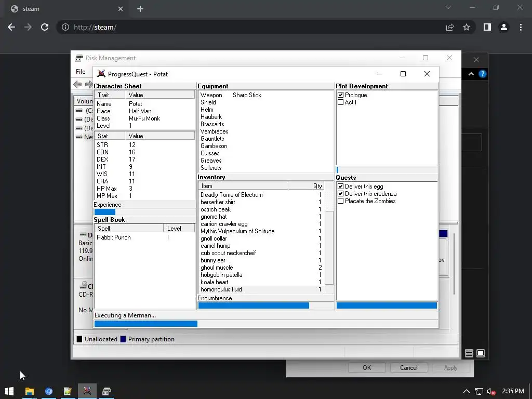The image size is (532, 399).
Task: Toggle the Act I checkbox
Action: coord(341,102)
